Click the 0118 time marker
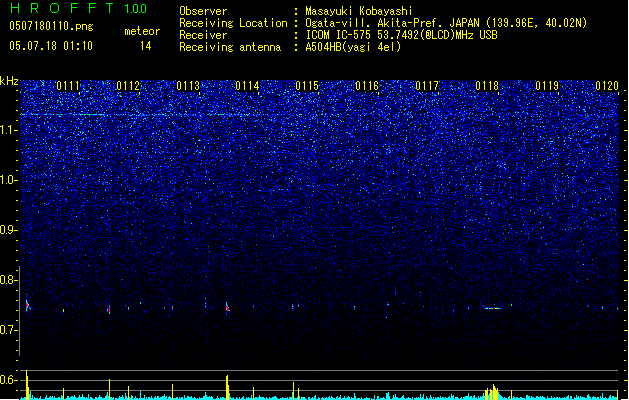This screenshot has height=400, width=629. [487, 86]
